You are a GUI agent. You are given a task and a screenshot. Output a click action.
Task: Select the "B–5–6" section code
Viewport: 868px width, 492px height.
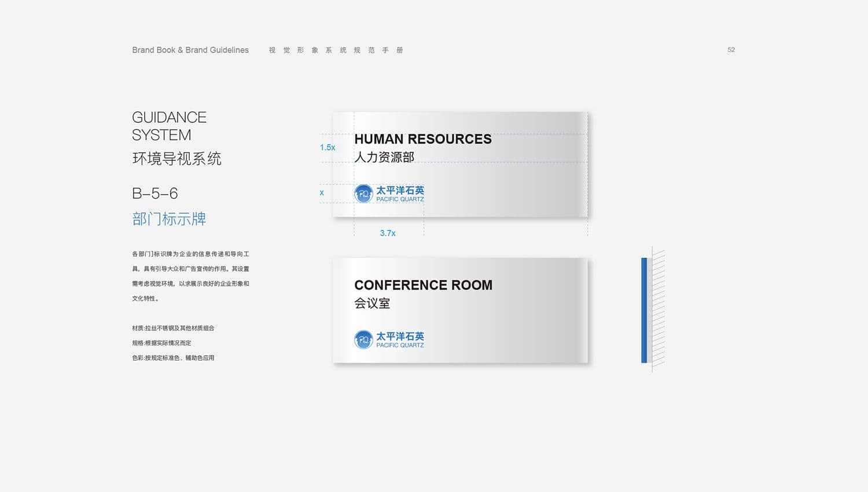click(x=155, y=193)
